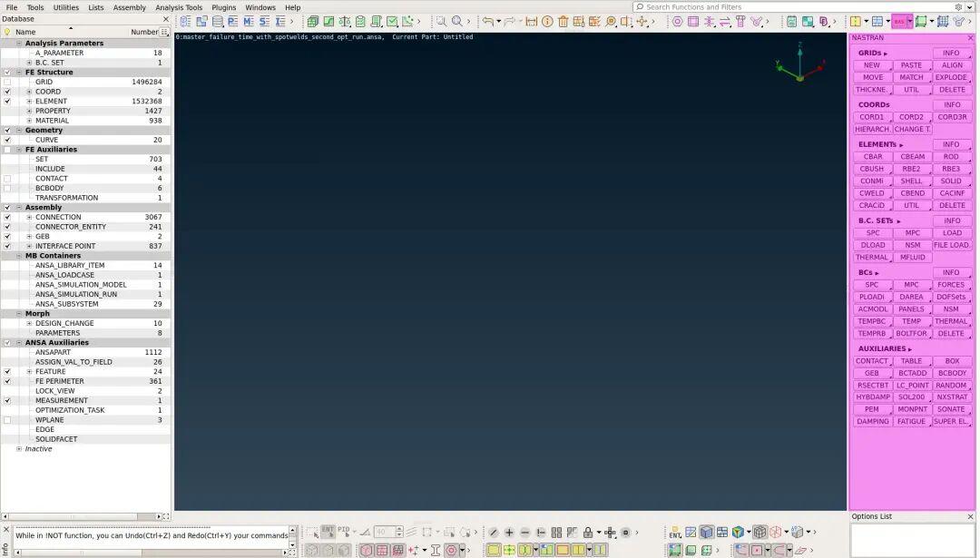Screen dimensions: 980x558
Task: Toggle the CURVE row checkbox
Action: point(7,140)
